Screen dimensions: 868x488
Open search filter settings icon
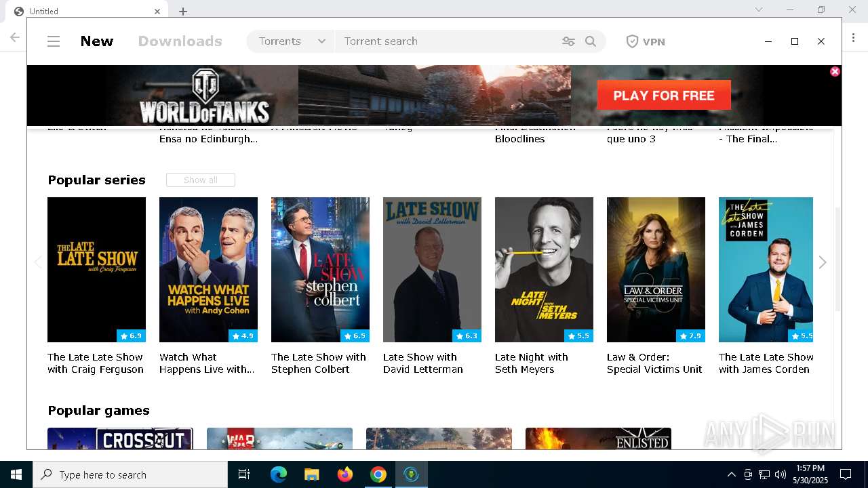(568, 41)
